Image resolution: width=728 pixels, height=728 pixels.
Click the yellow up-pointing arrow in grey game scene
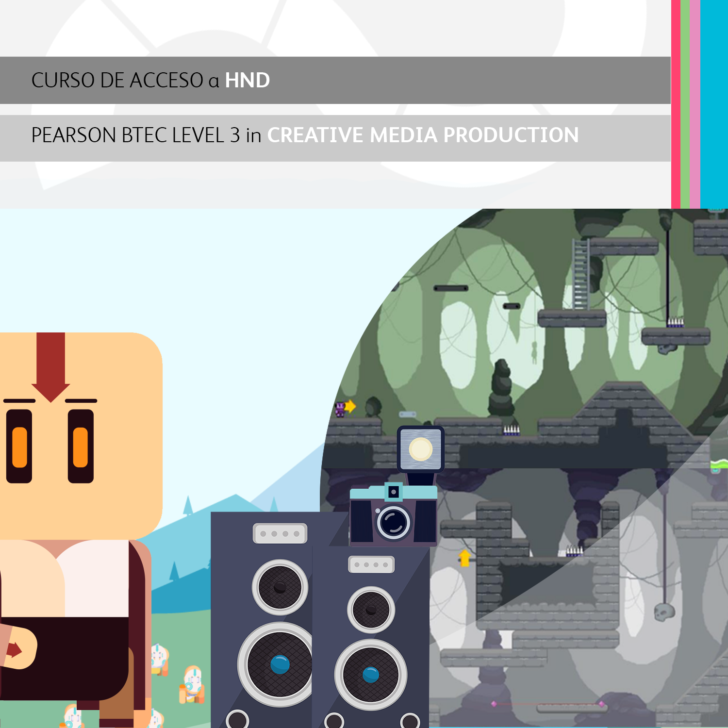(465, 558)
